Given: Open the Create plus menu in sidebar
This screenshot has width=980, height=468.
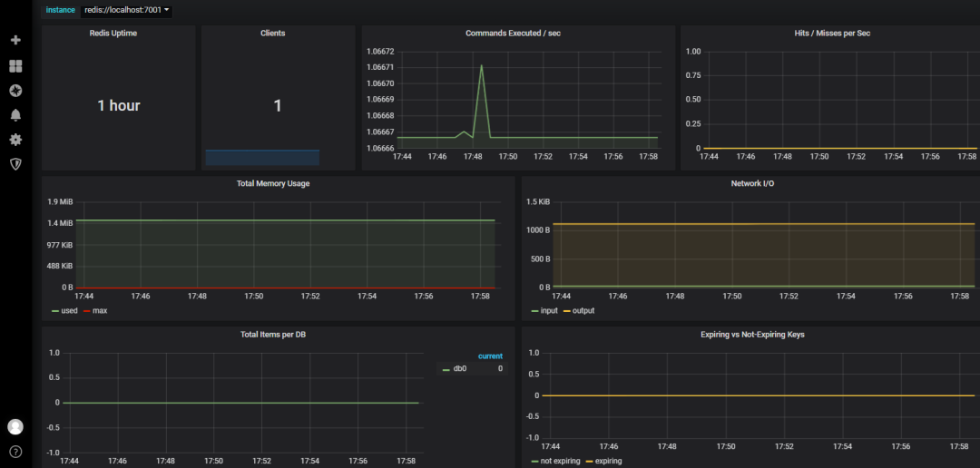Looking at the screenshot, I should point(15,40).
